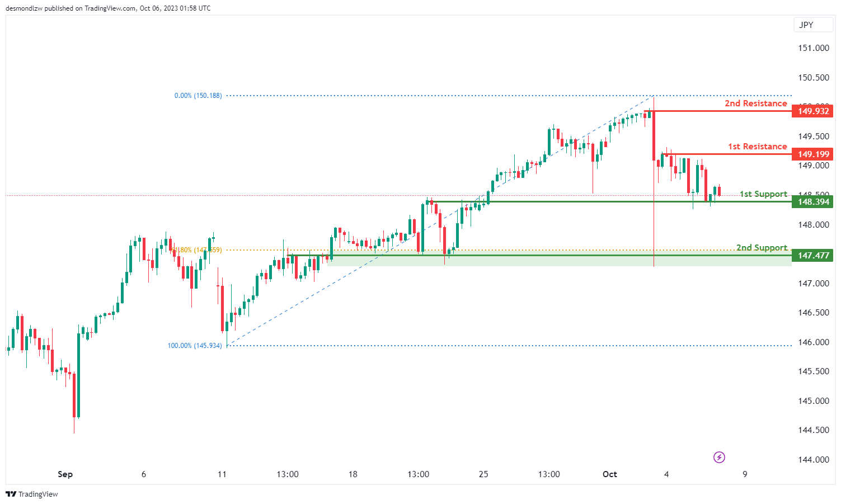
Task: Click the purple lightning bolt event icon
Action: pyautogui.click(x=719, y=458)
